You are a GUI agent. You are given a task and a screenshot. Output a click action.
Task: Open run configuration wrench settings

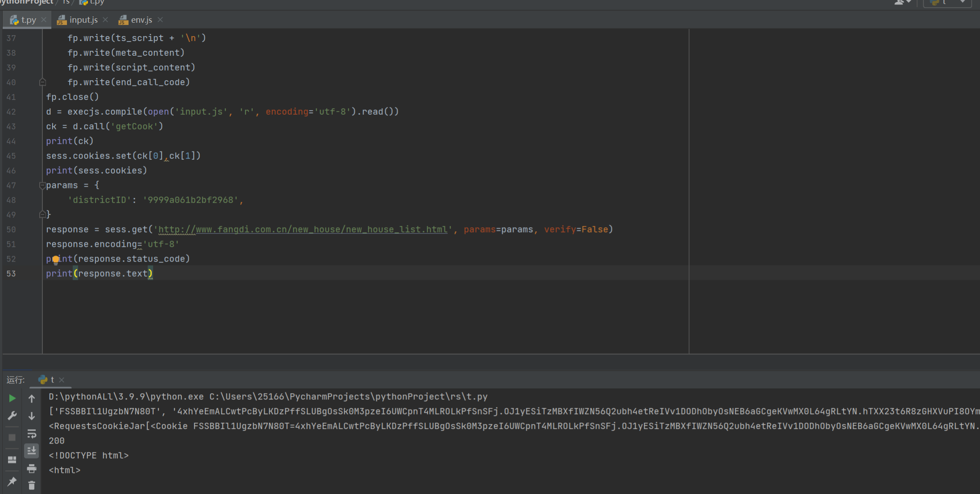pos(12,416)
